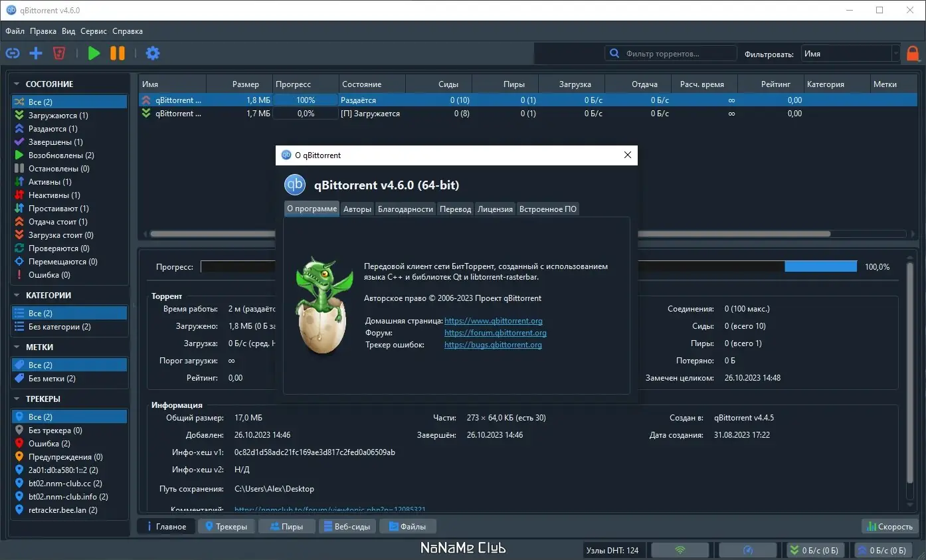
Task: Open connection status via the wifi icon
Action: coord(680,549)
